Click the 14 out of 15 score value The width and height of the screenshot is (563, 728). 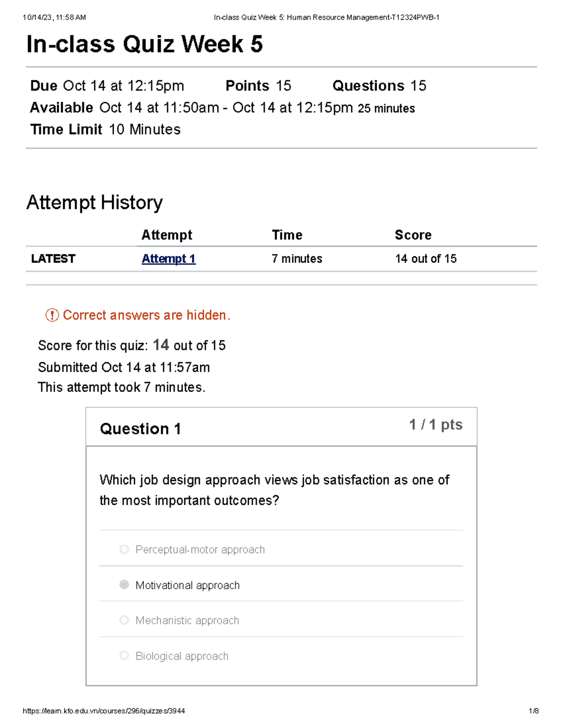(425, 258)
